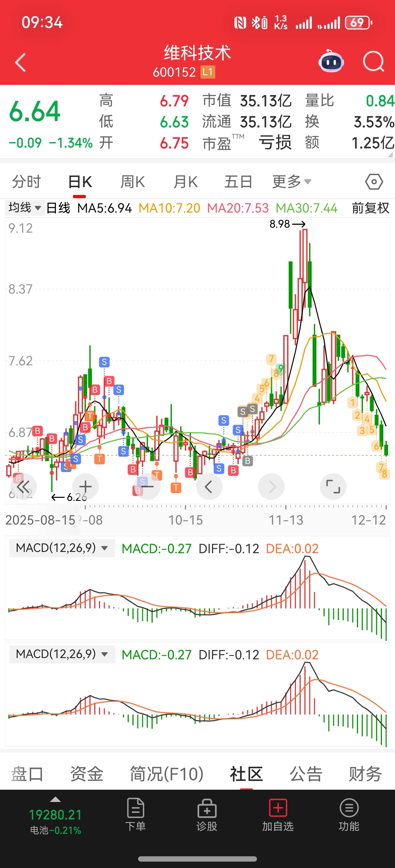Open the 简况(F10) company profile tab
This screenshot has height=868, width=395.
coord(167,774)
